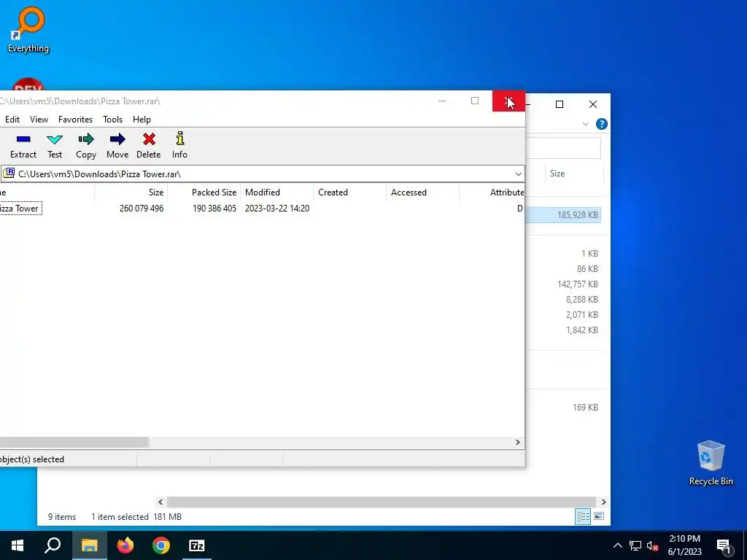This screenshot has width=747, height=560.
Task: Click the red Delete icon
Action: tap(149, 145)
